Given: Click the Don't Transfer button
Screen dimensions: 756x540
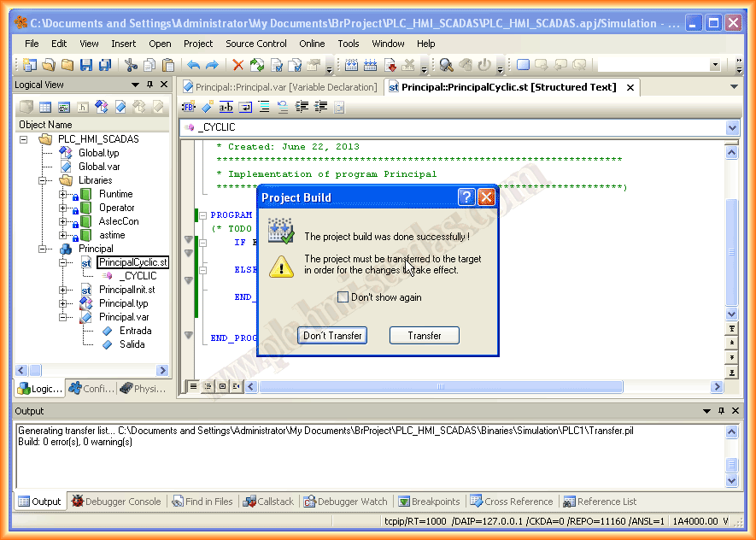Looking at the screenshot, I should (333, 336).
